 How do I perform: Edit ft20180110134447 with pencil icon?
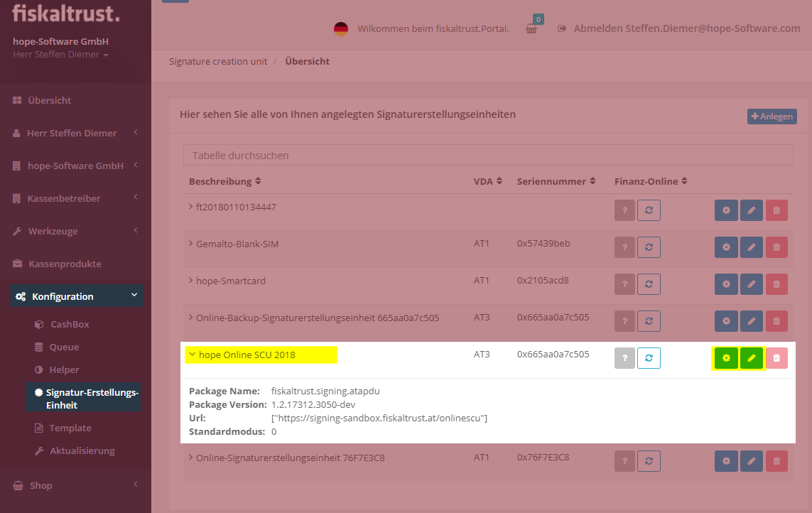coord(752,210)
